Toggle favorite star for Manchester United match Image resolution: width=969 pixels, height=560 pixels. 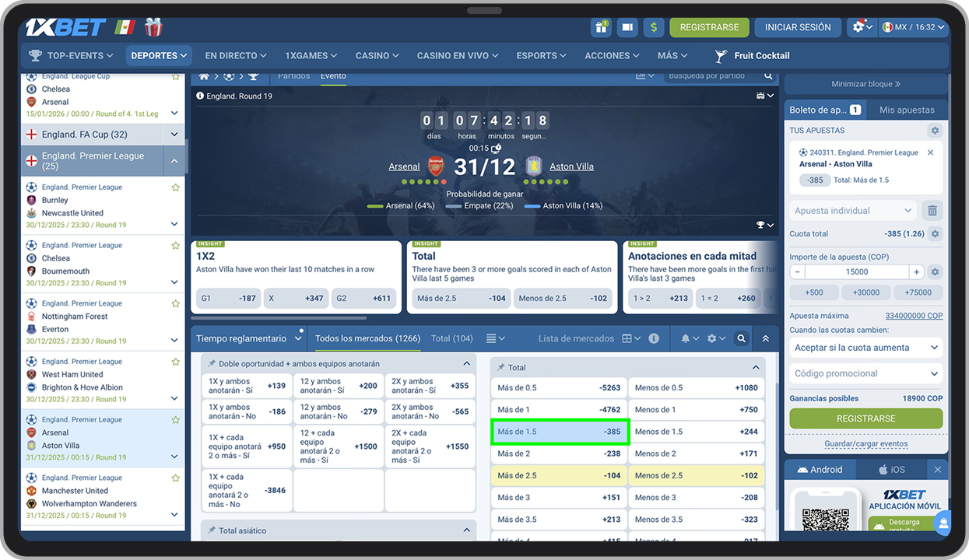pos(175,478)
